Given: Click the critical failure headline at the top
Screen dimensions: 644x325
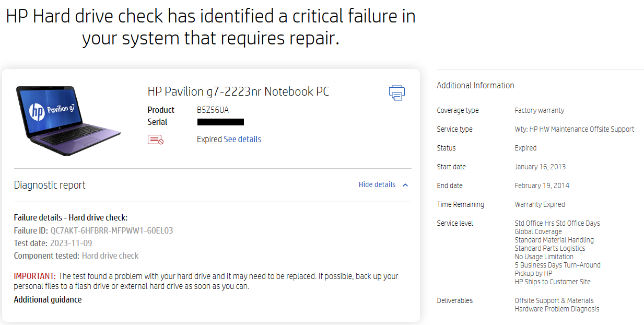Looking at the screenshot, I should coord(210,26).
